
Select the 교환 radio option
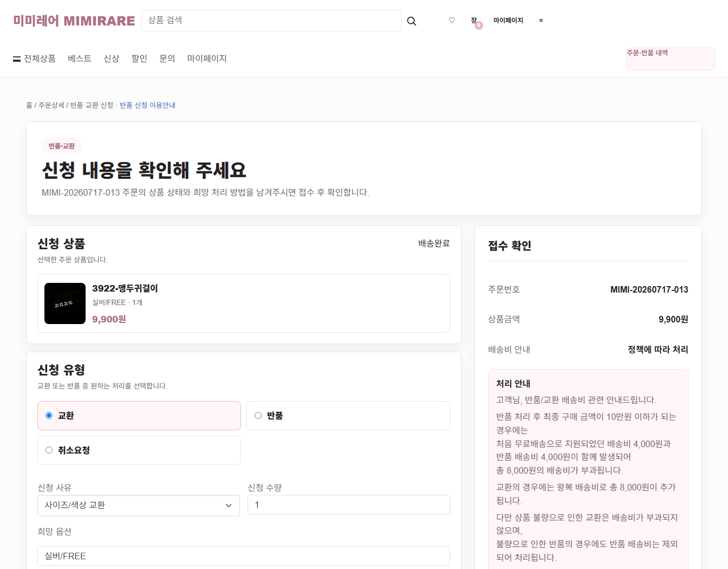pyautogui.click(x=139, y=416)
